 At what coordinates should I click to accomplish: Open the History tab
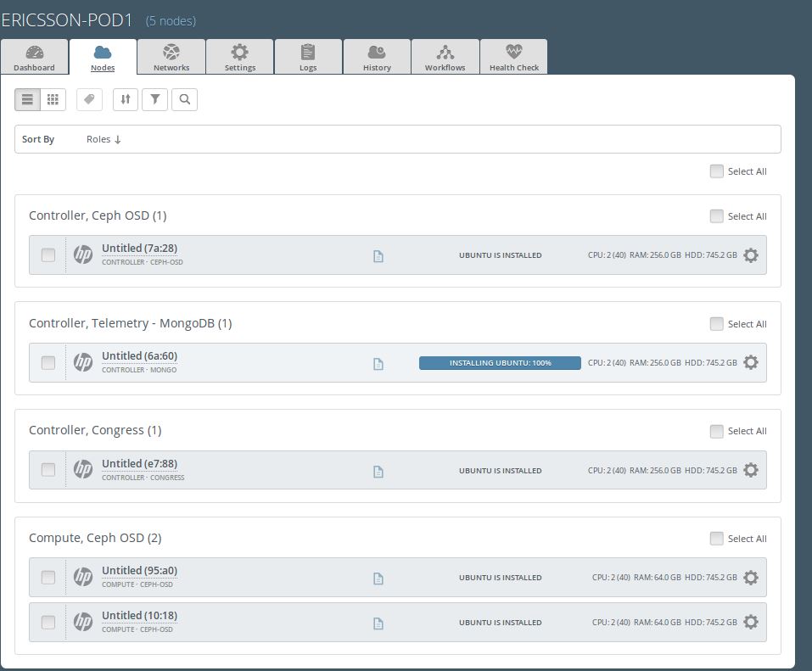click(377, 57)
